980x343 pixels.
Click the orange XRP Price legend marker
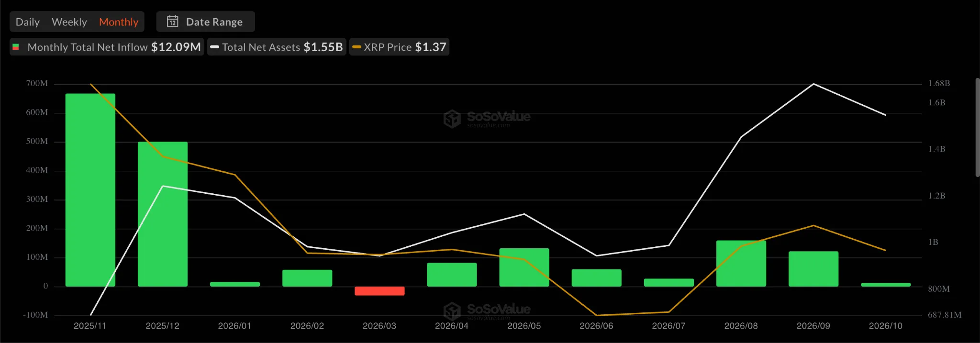(356, 47)
